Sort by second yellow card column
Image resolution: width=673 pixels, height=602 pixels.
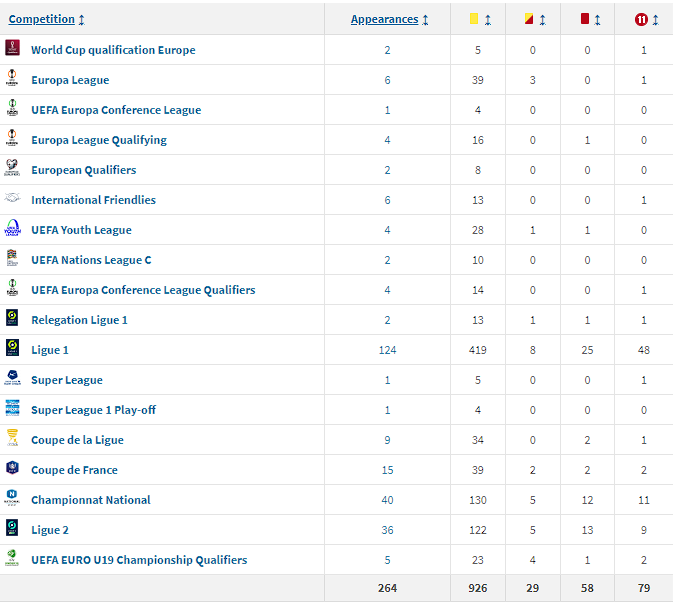[x=533, y=19]
